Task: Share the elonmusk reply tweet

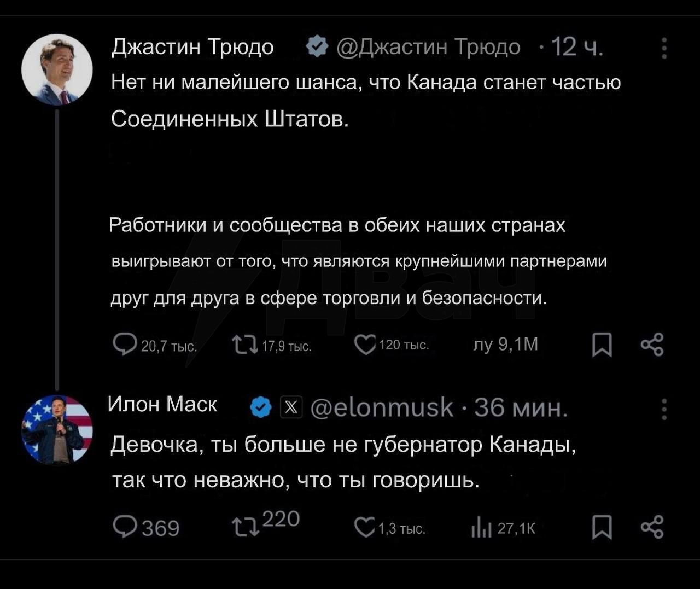Action: coord(652,527)
